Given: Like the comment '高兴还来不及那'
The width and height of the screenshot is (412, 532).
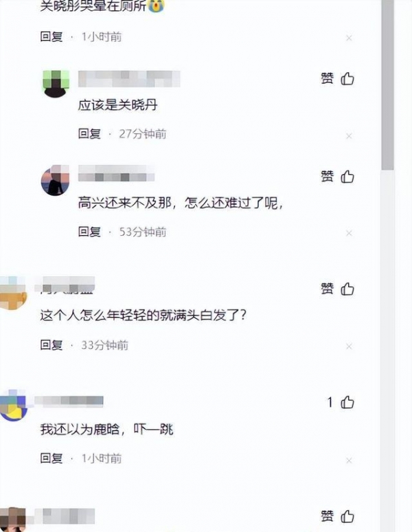Looking at the screenshot, I should click(347, 177).
